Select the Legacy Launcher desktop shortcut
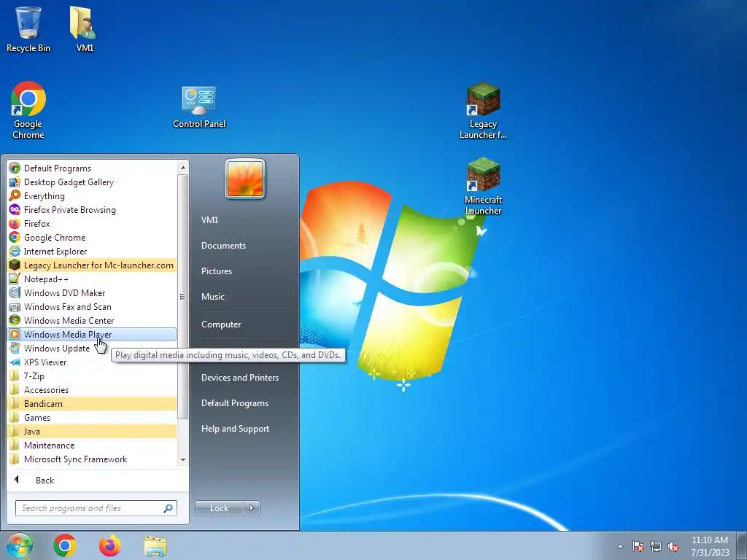 coord(483,111)
